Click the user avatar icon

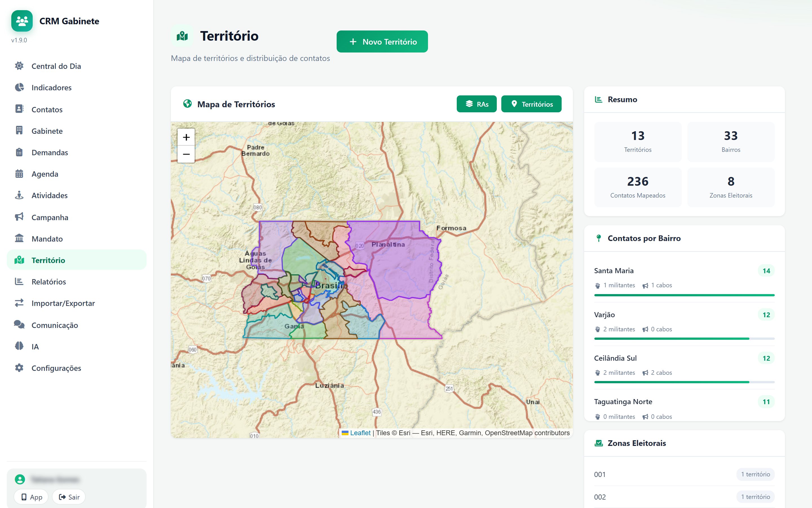click(20, 479)
